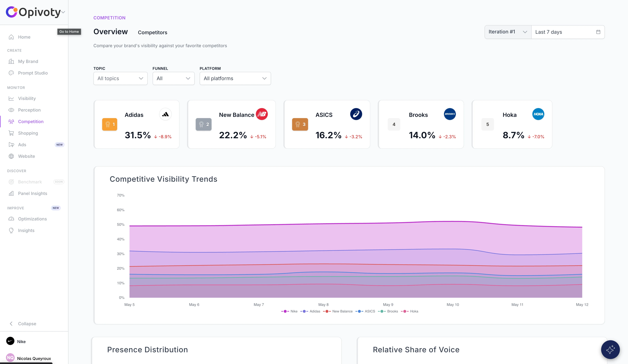Click the Brooks 14.0% percentage value

click(x=422, y=135)
